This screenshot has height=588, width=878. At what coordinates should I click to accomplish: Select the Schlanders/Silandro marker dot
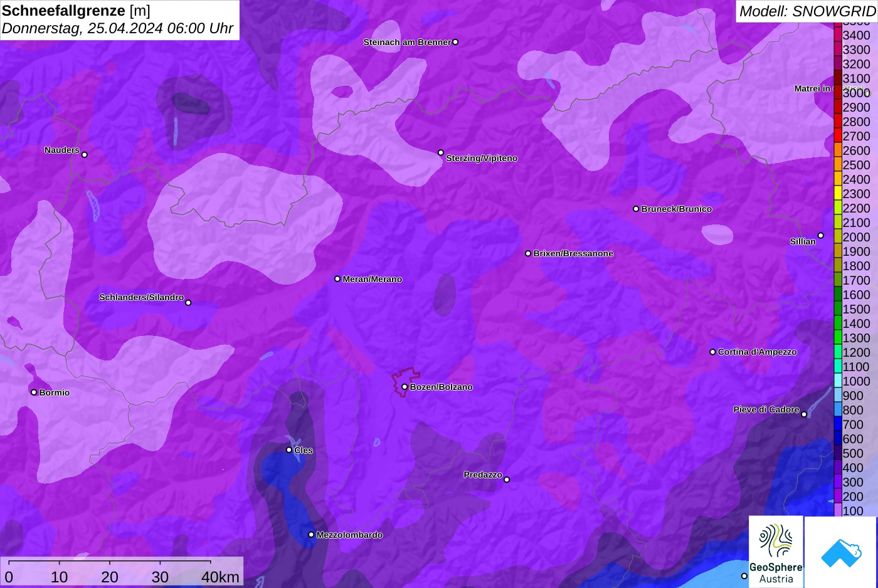[188, 303]
